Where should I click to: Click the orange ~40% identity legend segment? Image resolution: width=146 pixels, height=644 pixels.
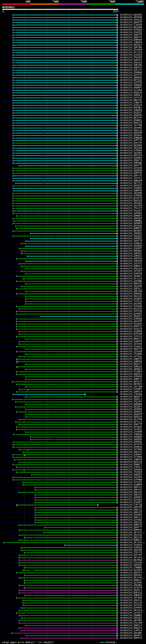45,4
